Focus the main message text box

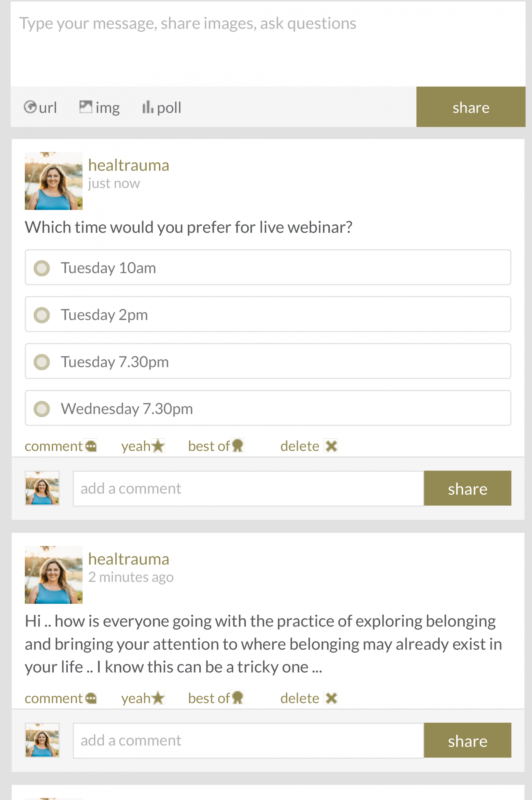pyautogui.click(x=268, y=44)
